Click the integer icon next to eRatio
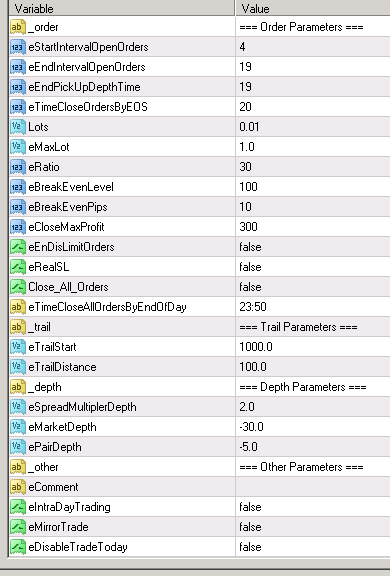 click(x=18, y=167)
